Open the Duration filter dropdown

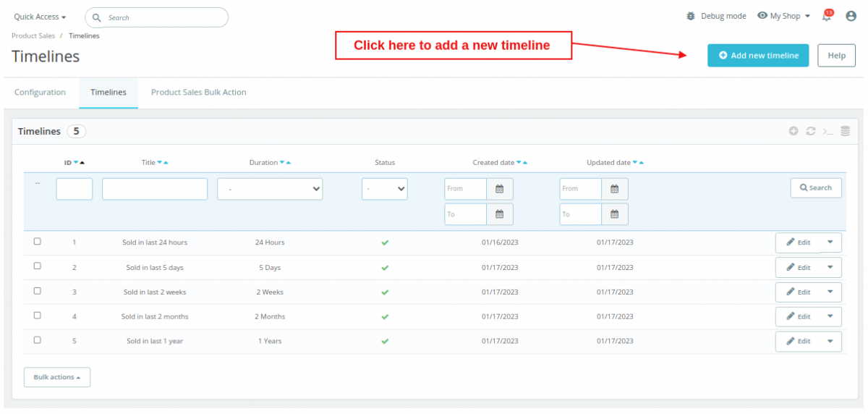(270, 189)
